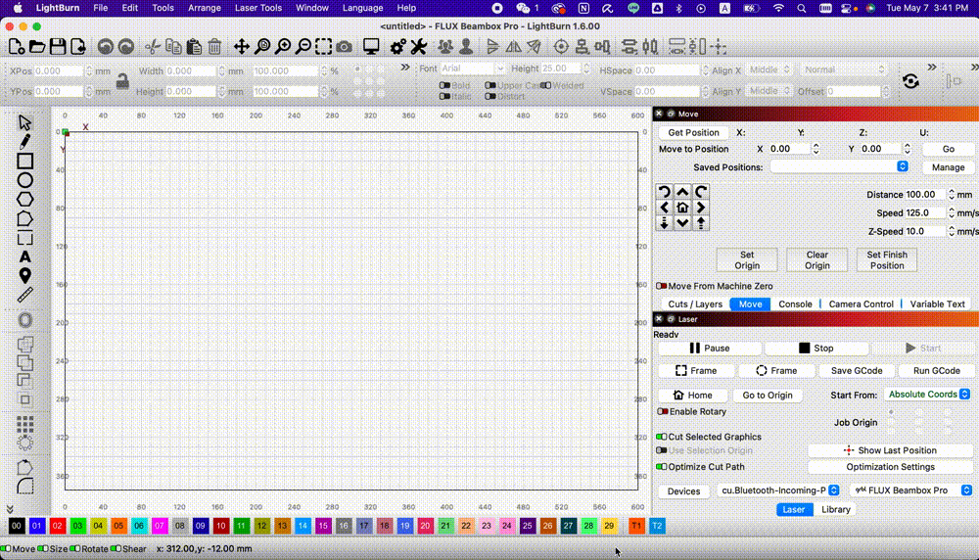Open the FLUX Beambox Pro device selector
Viewport: 979px width, 560px height.
pyautogui.click(x=910, y=490)
